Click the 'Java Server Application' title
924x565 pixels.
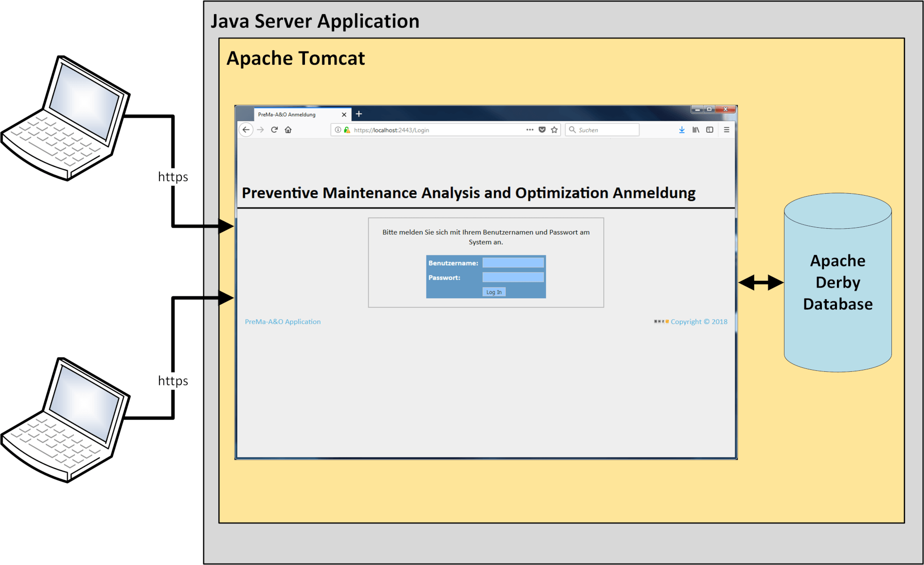315,22
